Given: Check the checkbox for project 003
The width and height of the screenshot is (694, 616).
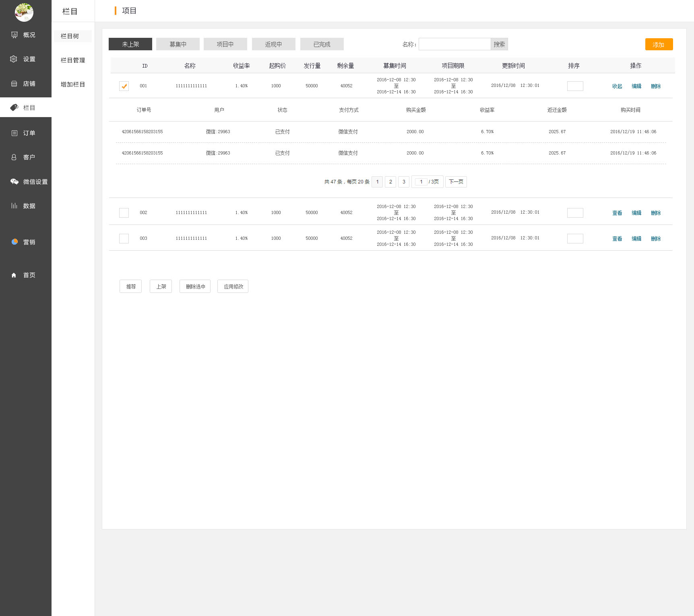Looking at the screenshot, I should pyautogui.click(x=124, y=239).
